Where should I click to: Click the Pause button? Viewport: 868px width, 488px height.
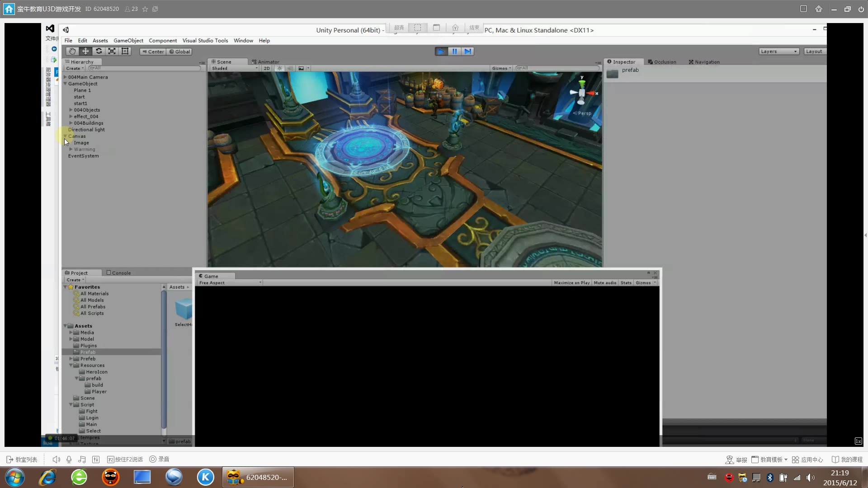454,52
